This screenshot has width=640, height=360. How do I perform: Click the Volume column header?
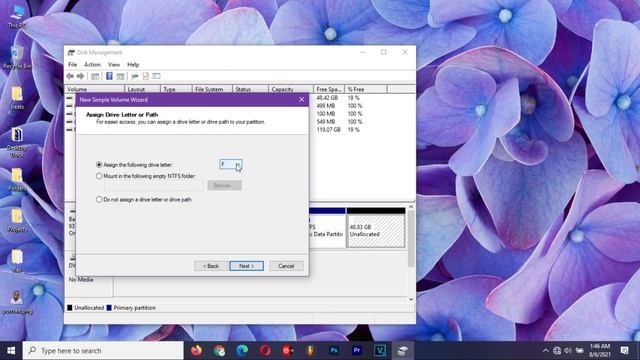(x=95, y=89)
